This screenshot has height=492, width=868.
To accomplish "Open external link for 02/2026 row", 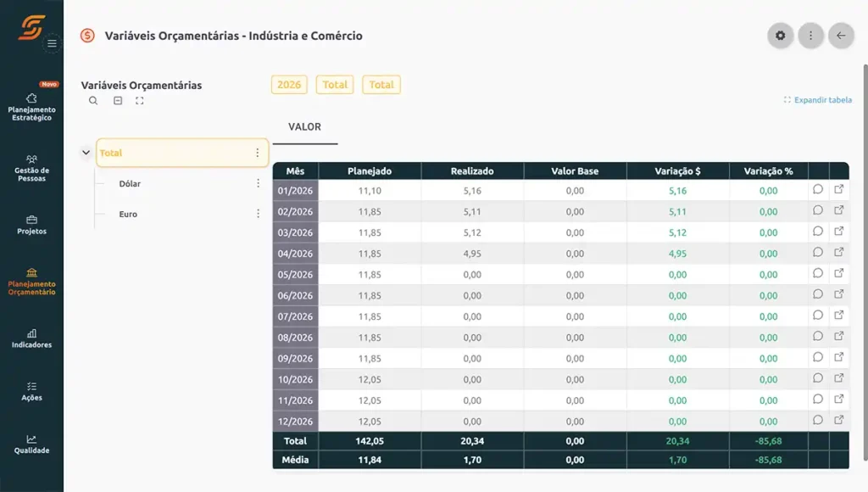I will (838, 210).
